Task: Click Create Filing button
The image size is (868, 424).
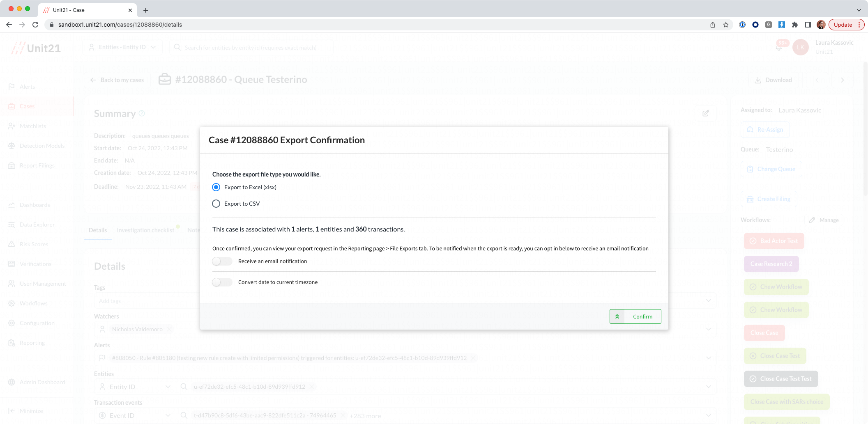Action: click(769, 199)
